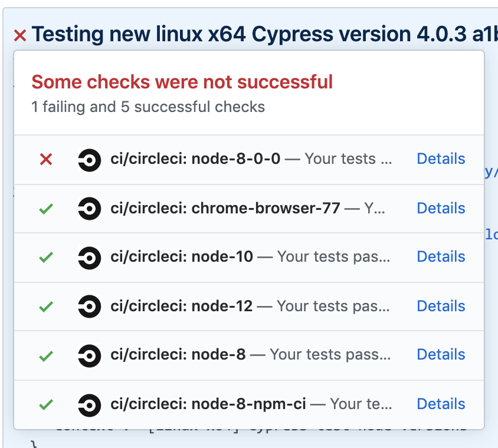This screenshot has height=448, width=498.
Task: Click the green check next to node-8-npm-ci
Action: click(46, 404)
